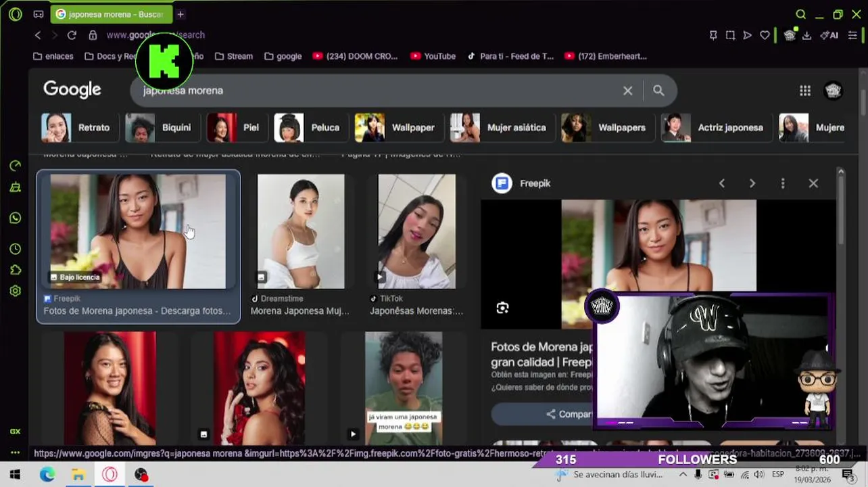Clear the search query with X
This screenshot has height=487, width=868.
pos(627,90)
